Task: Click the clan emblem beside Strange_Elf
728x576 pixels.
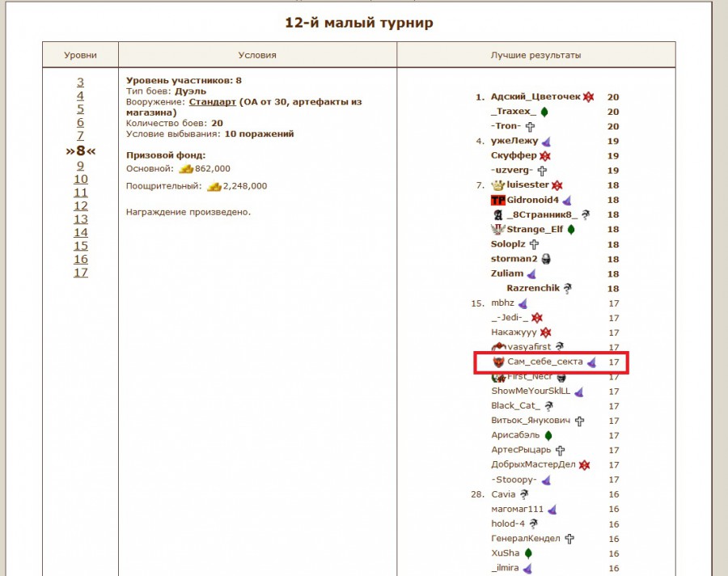Action: 497,229
